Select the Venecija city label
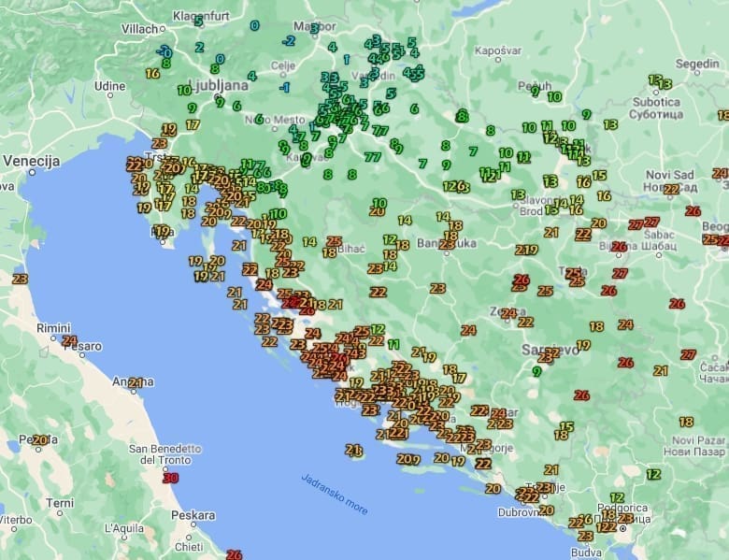 click(31, 161)
